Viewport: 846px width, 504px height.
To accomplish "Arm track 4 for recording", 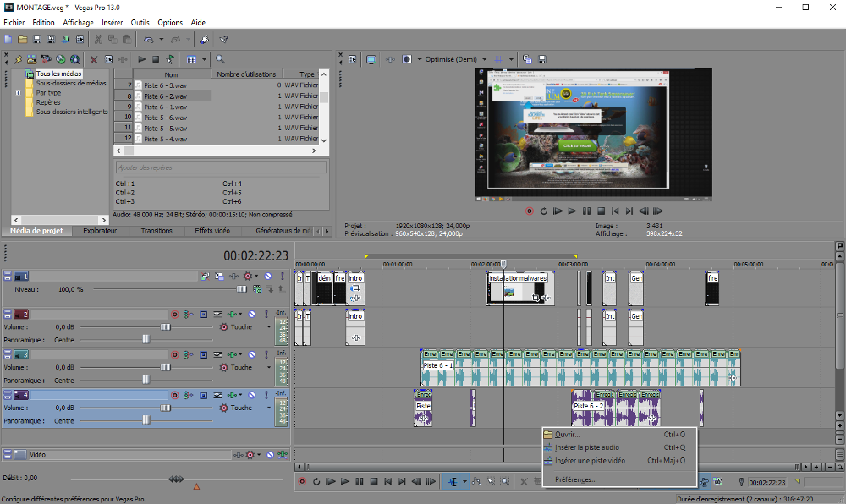I will pos(175,395).
